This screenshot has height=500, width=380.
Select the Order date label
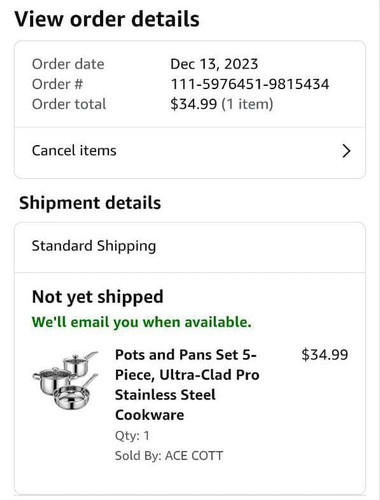coord(68,64)
